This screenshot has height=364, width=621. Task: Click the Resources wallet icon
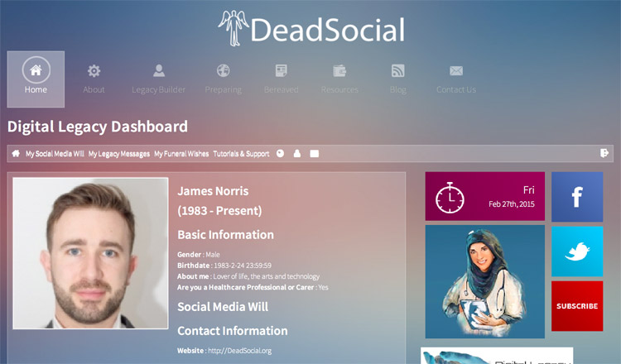point(339,71)
